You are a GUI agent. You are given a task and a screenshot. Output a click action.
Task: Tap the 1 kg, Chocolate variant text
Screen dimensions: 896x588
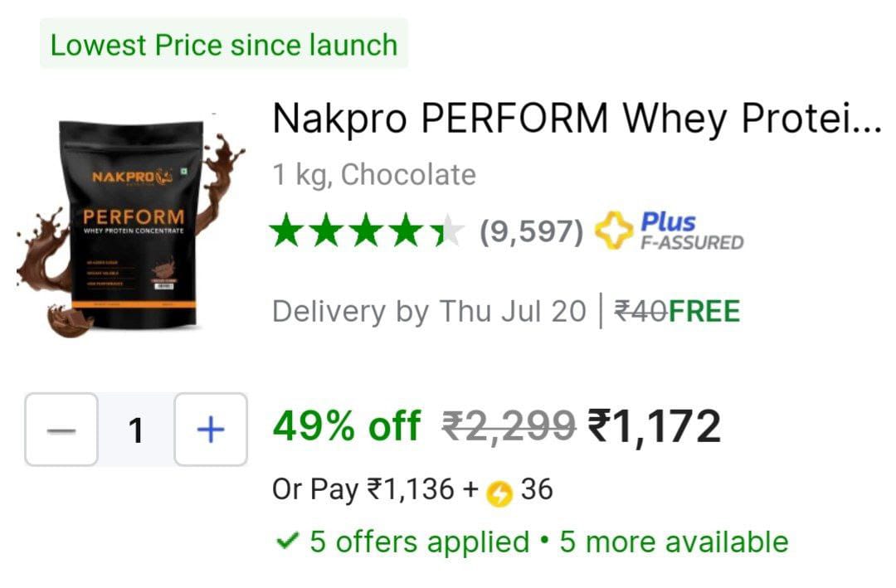(x=374, y=175)
